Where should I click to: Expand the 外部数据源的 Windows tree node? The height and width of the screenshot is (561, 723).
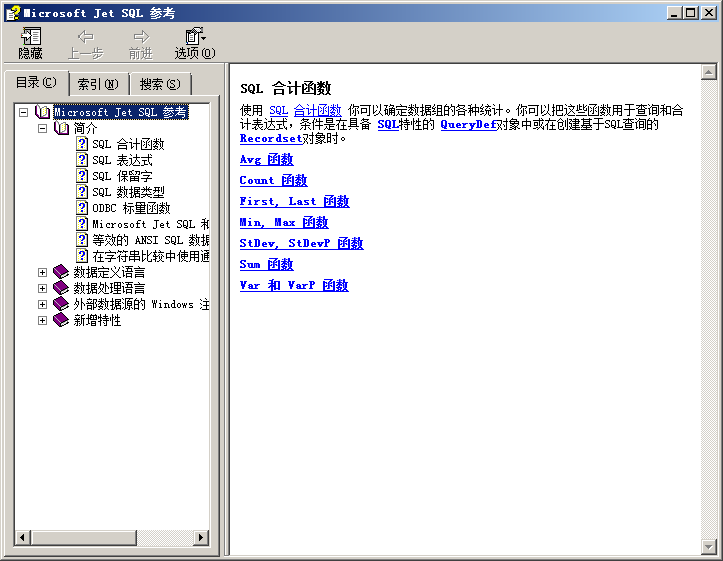(x=42, y=304)
